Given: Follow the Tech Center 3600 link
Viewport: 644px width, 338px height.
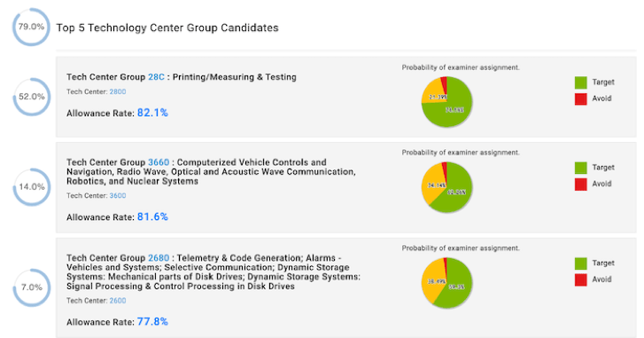Looking at the screenshot, I should [x=118, y=196].
